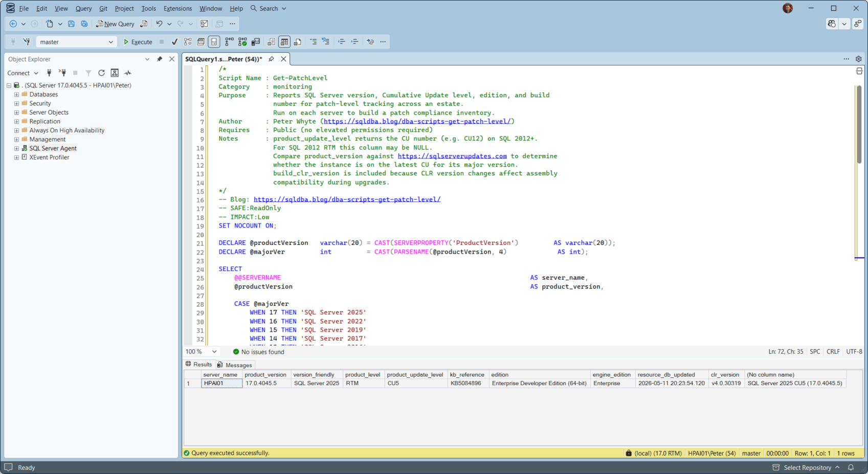Image resolution: width=868 pixels, height=474 pixels.
Task: Expand the Server Objects node
Action: (16, 112)
